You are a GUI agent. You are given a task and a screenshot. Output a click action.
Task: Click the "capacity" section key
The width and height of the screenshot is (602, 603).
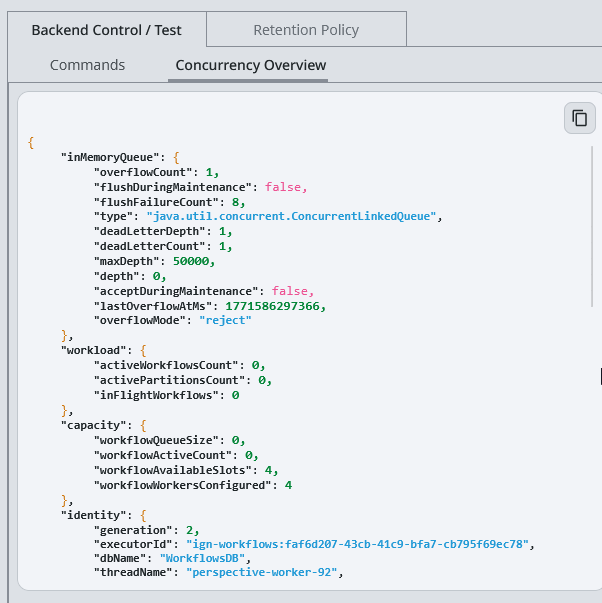pyautogui.click(x=96, y=425)
